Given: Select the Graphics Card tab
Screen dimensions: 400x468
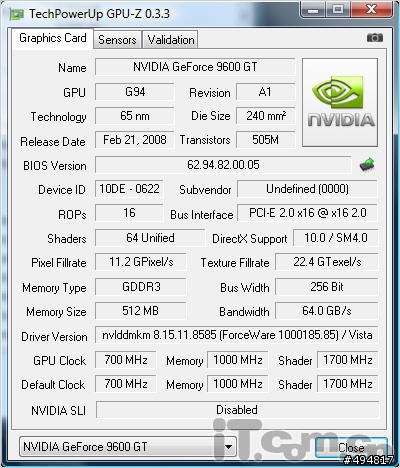Looking at the screenshot, I should [53, 38].
